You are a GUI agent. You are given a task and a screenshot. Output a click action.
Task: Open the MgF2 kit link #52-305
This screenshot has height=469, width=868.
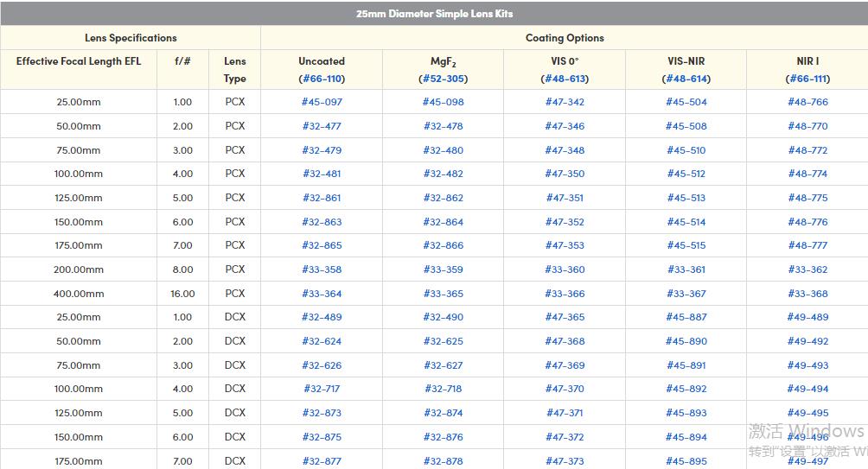coord(443,79)
